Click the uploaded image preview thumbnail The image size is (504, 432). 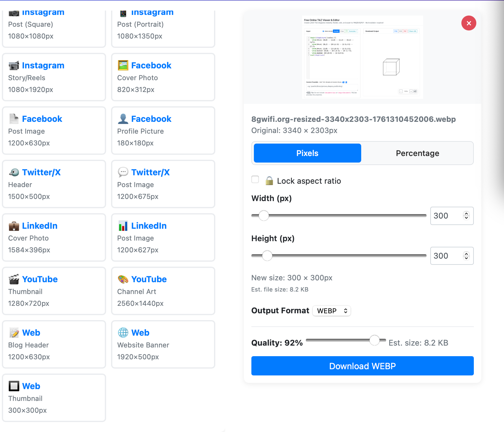point(362,57)
